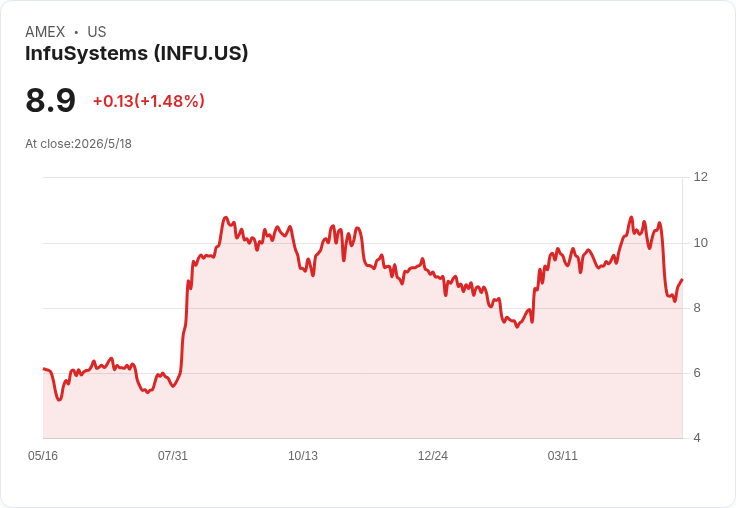736x508 pixels.
Task: Click the chart line's starting point at left edge
Action: 44,369
